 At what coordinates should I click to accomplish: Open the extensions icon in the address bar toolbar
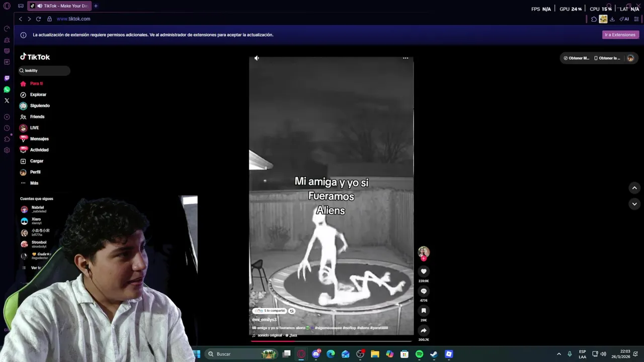594,19
